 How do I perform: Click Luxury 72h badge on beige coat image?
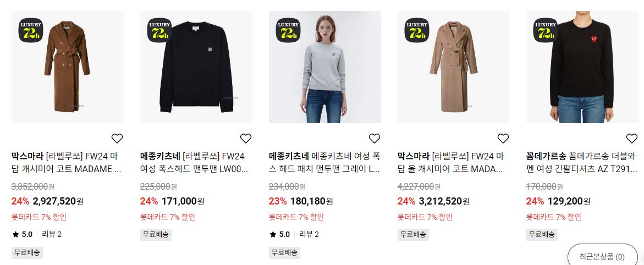417,30
